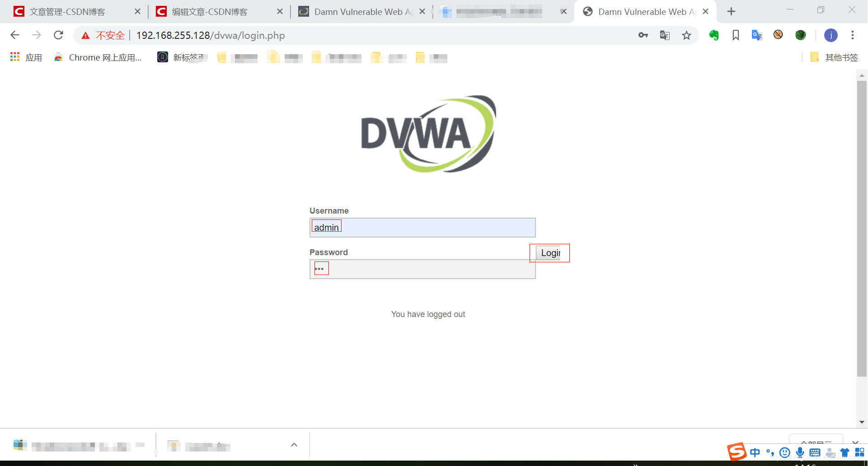Screen dimensions: 868x466
Task: Open a new browser tab
Action: [x=731, y=12]
